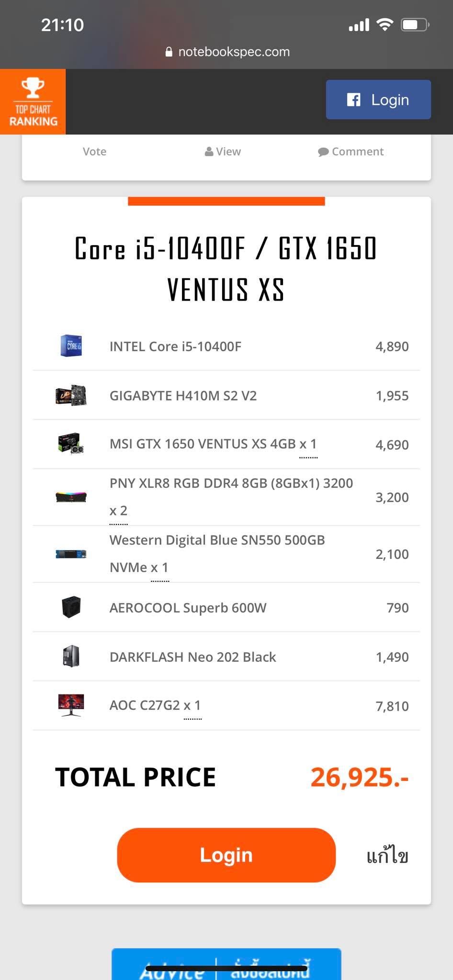Click the Intel Core i5 box thumbnail
Image resolution: width=453 pixels, height=980 pixels.
71,346
